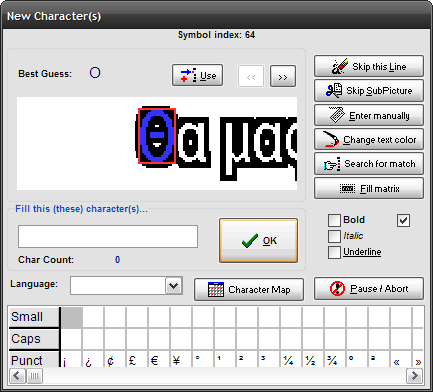Select the Small character row tab
Screen dimensions: 433x392
(34, 317)
